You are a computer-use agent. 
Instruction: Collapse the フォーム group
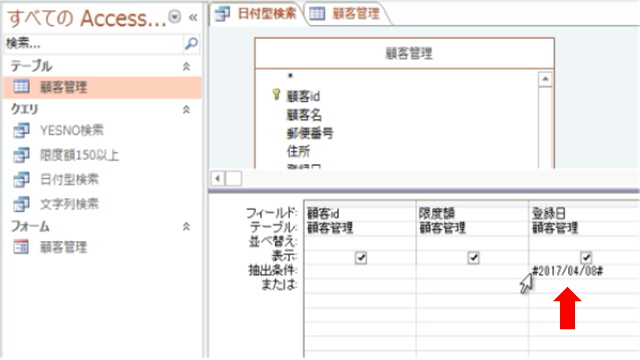coord(186,227)
